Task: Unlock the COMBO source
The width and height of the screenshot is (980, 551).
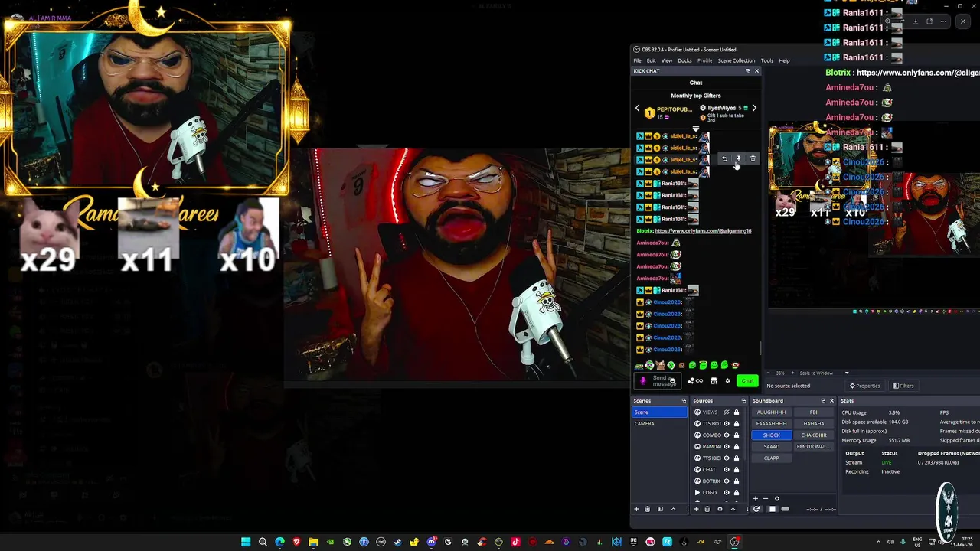Action: coord(737,435)
